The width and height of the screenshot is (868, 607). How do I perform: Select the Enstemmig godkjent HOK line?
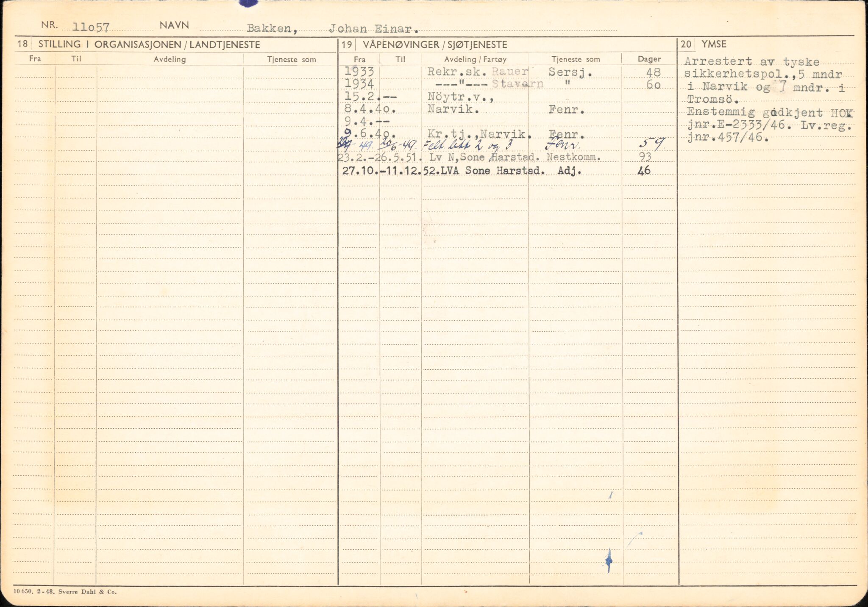(770, 113)
